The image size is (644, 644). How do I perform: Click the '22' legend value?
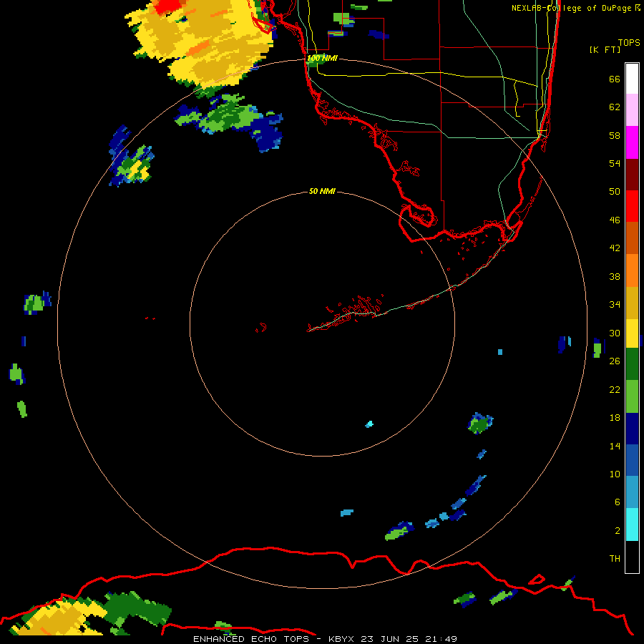pyautogui.click(x=615, y=389)
